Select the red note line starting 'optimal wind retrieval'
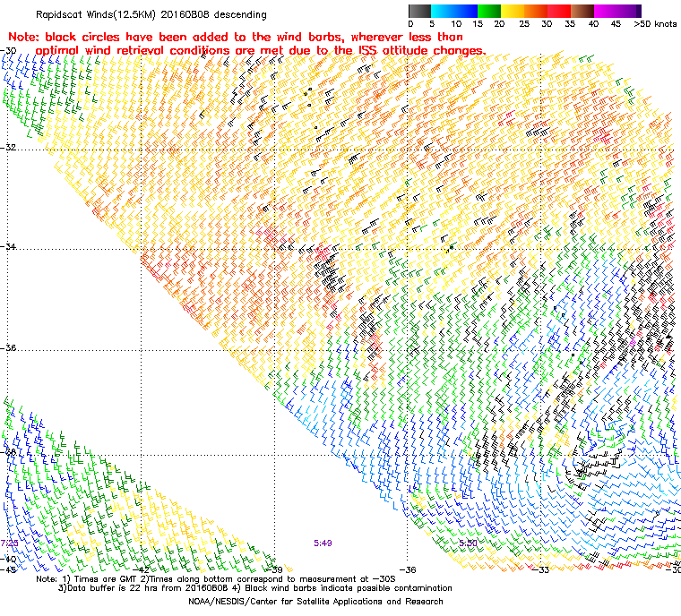 [x=260, y=50]
